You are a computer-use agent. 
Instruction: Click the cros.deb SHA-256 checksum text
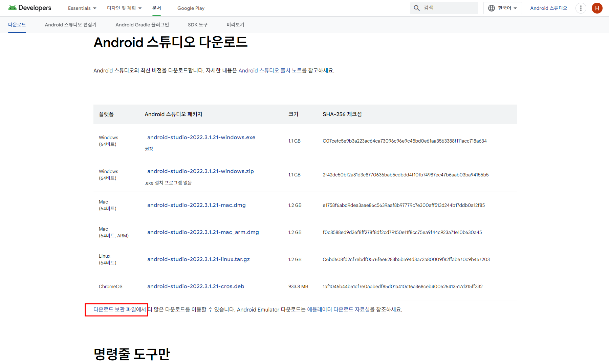pyautogui.click(x=403, y=286)
